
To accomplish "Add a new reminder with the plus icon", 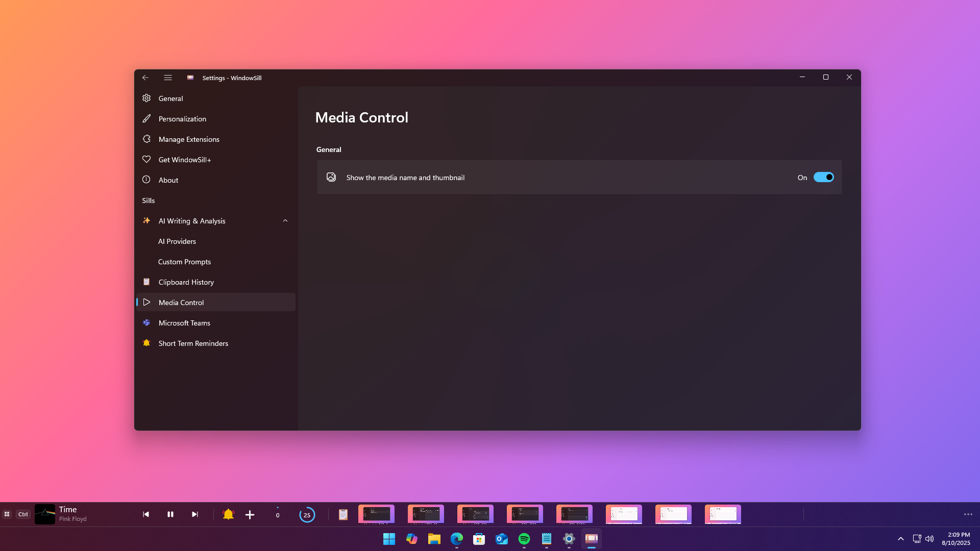I will click(250, 515).
